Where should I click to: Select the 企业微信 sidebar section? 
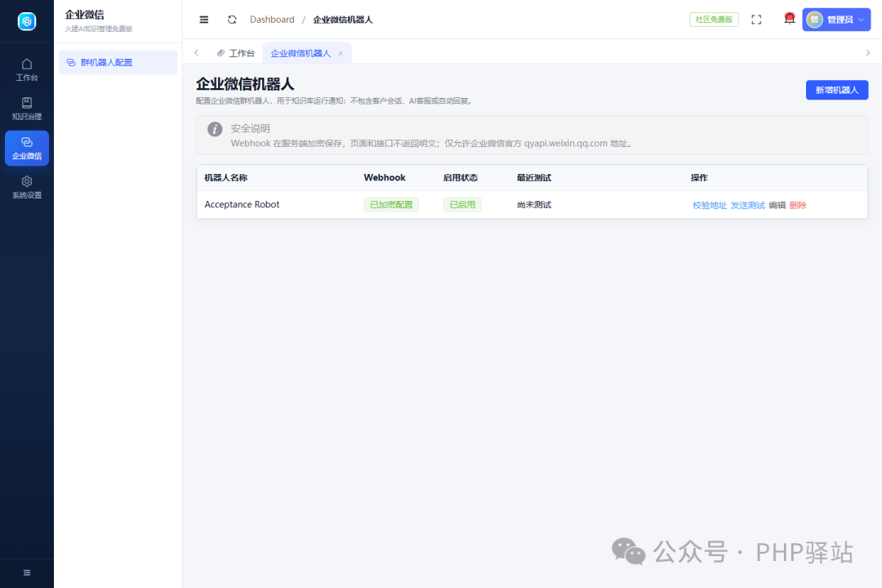(x=26, y=149)
